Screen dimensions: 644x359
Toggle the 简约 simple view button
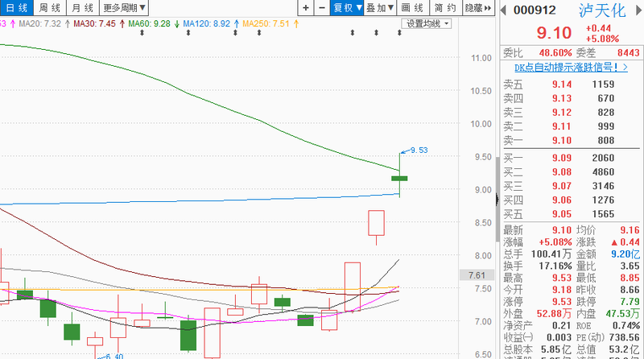[x=445, y=9]
